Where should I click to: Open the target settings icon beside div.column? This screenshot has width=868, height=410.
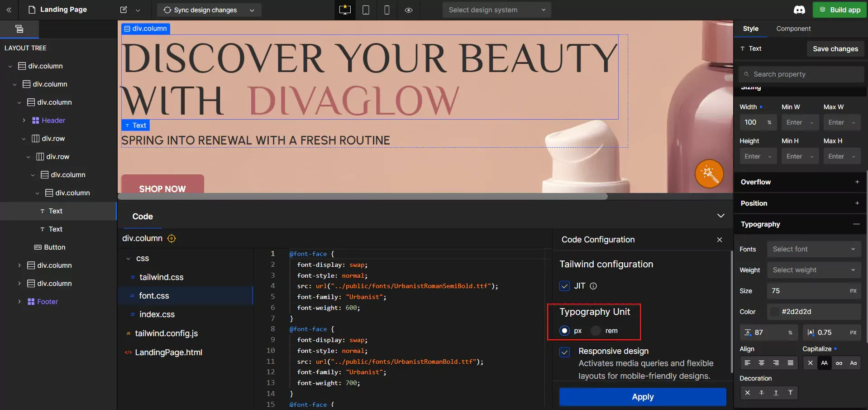[172, 238]
